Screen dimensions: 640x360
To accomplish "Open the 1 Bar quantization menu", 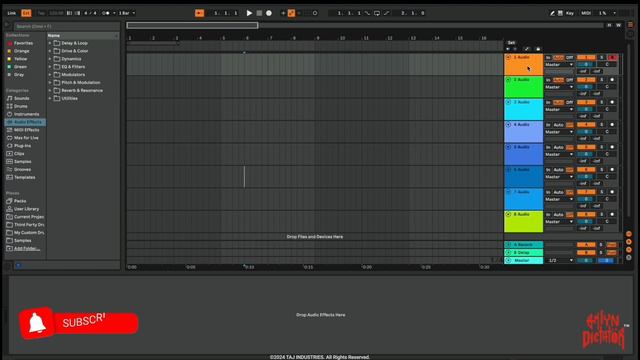I will pyautogui.click(x=127, y=13).
